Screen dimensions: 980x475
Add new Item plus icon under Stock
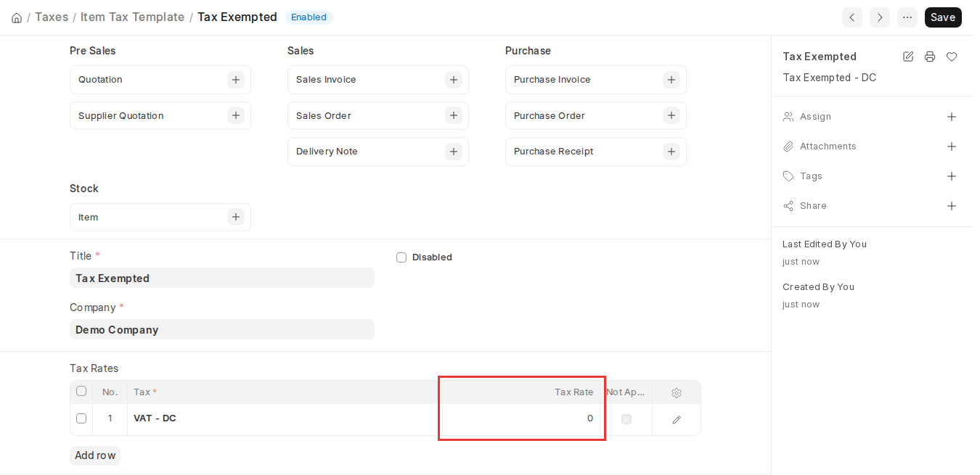pyautogui.click(x=236, y=217)
